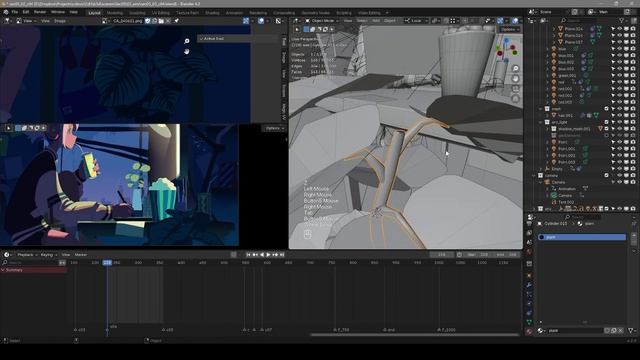The height and width of the screenshot is (360, 640).
Task: Switch to the UV Editing workspace tab
Action: pyautogui.click(x=161, y=13)
